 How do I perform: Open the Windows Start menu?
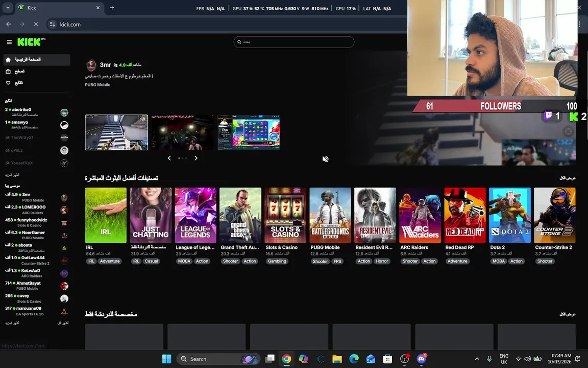(x=167, y=359)
